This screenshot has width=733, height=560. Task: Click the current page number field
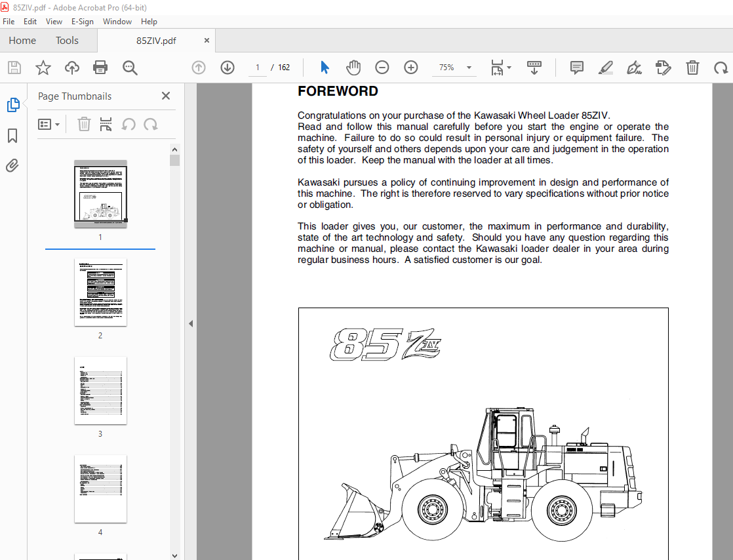pyautogui.click(x=258, y=68)
